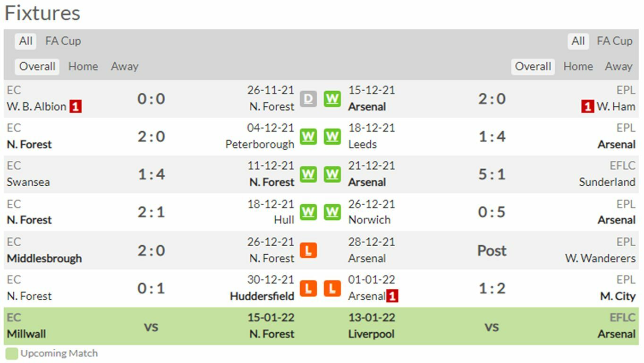Click the Liverpool vs Arsenal upcoming match row
The width and height of the screenshot is (644, 363).
pyautogui.click(x=491, y=327)
